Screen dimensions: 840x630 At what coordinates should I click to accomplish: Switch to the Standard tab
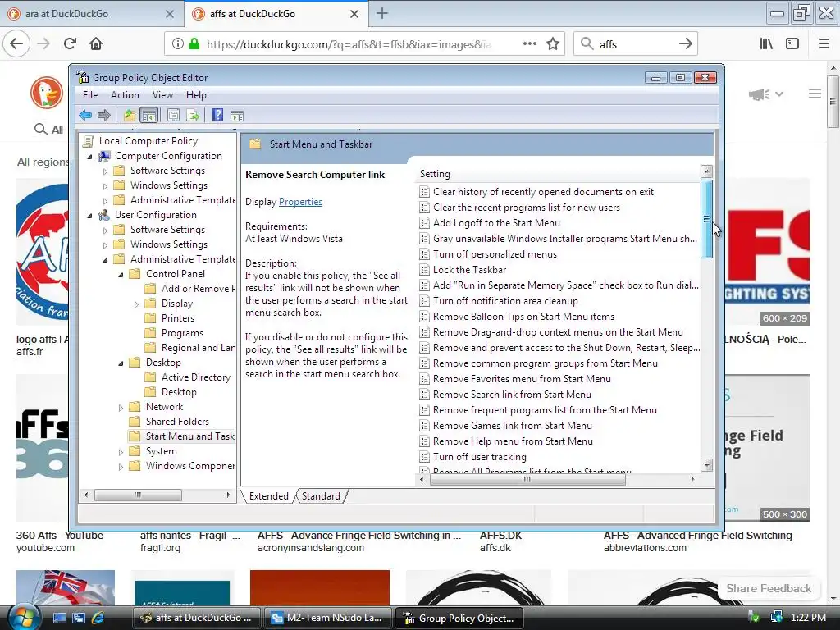point(321,496)
